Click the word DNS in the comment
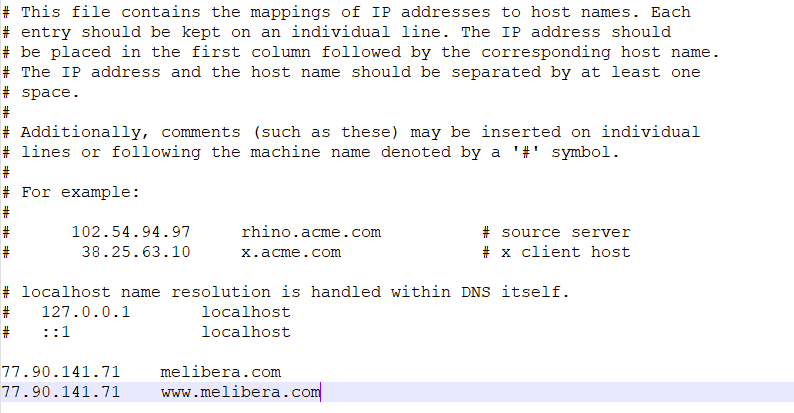794x413 pixels. click(x=475, y=293)
